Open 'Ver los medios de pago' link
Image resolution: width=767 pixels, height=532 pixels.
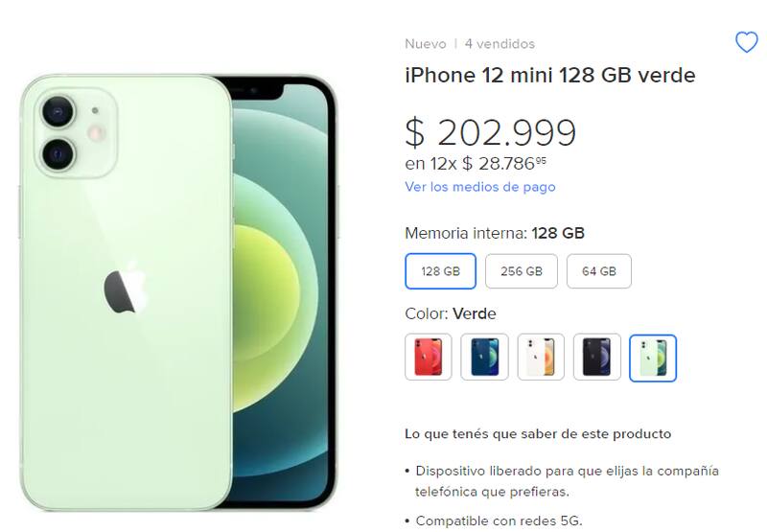coord(480,187)
